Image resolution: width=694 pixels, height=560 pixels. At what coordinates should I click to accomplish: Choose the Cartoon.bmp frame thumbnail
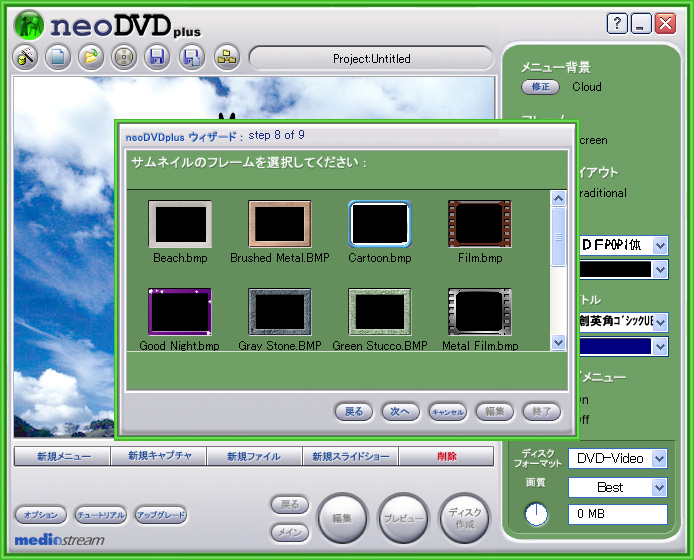click(x=380, y=224)
